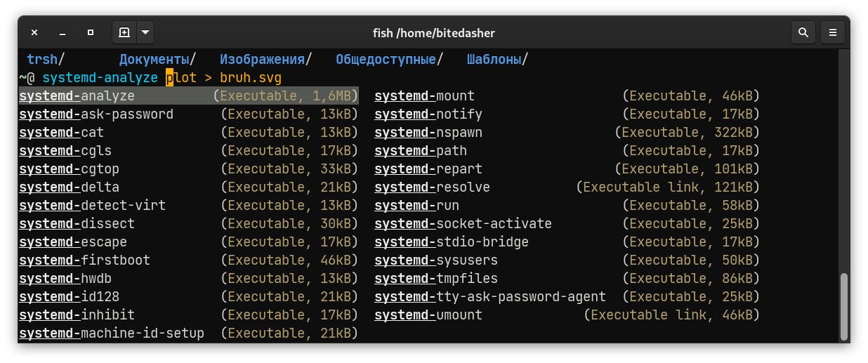
Task: Open a new terminal tab
Action: click(124, 32)
